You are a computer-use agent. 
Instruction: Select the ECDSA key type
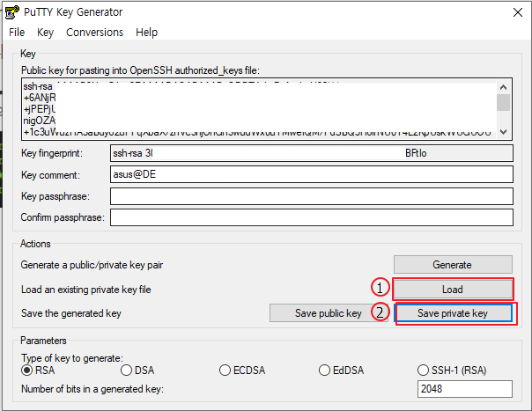click(x=242, y=370)
